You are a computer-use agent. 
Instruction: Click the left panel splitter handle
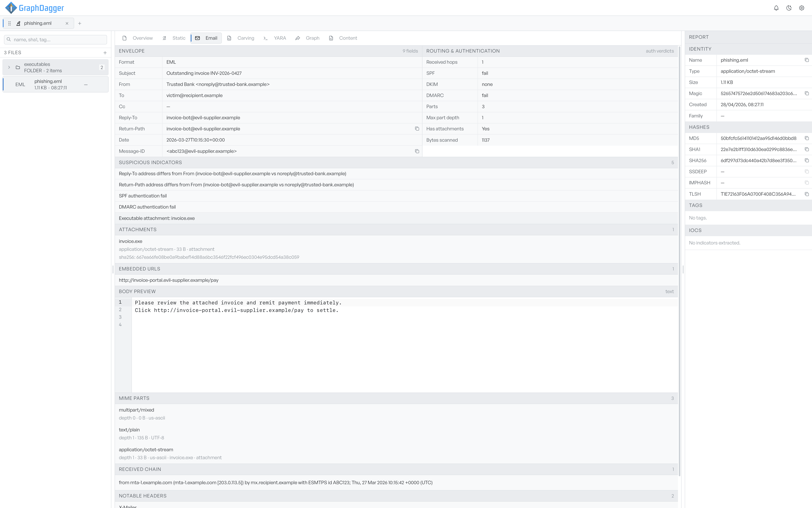click(x=113, y=269)
